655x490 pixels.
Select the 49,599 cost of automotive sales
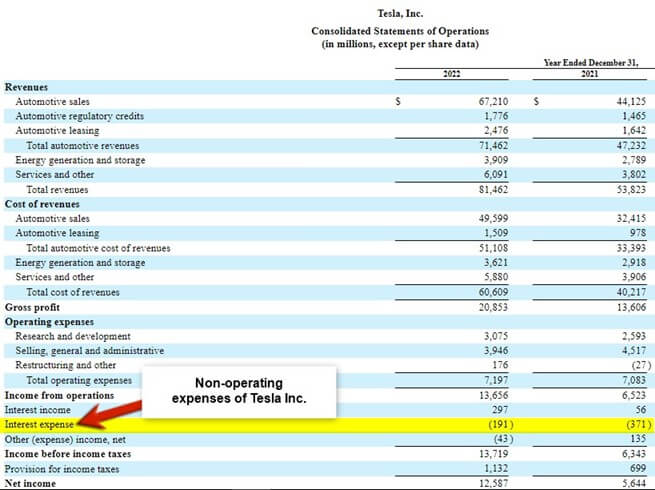coord(493,218)
